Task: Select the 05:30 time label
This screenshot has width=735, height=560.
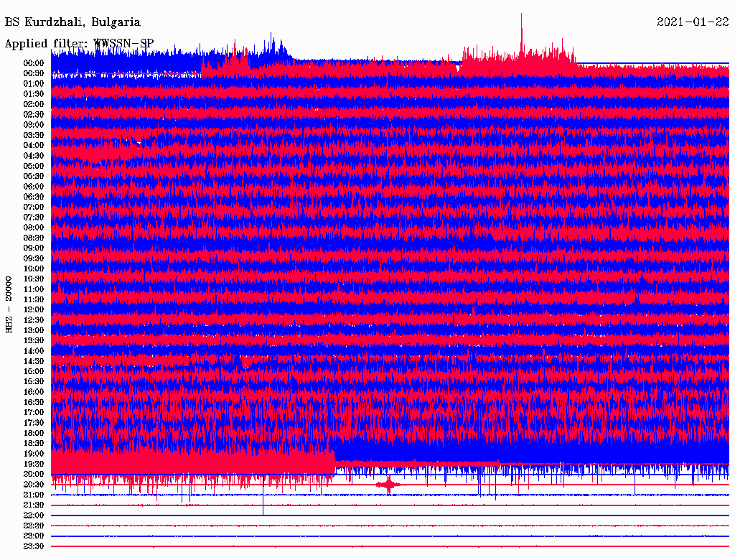Action: [34, 176]
